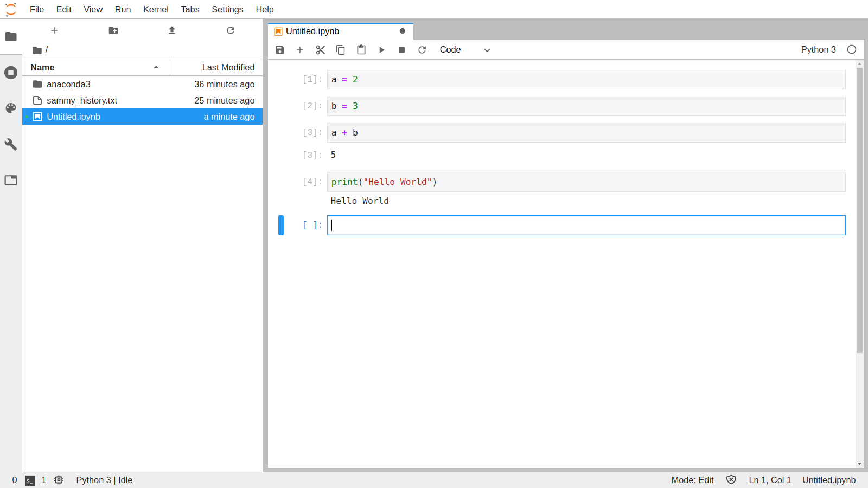Open the Run menu
The height and width of the screenshot is (488, 868).
(x=123, y=9)
